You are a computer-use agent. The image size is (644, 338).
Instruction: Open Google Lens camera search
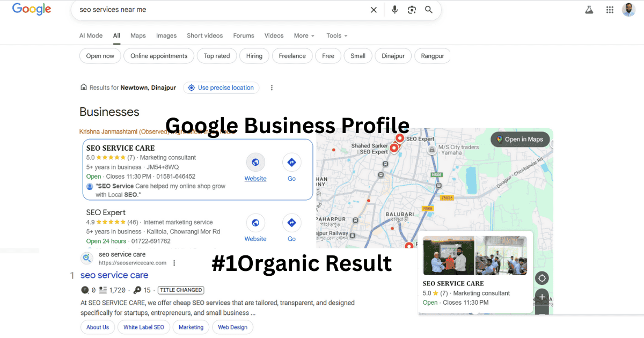(412, 9)
